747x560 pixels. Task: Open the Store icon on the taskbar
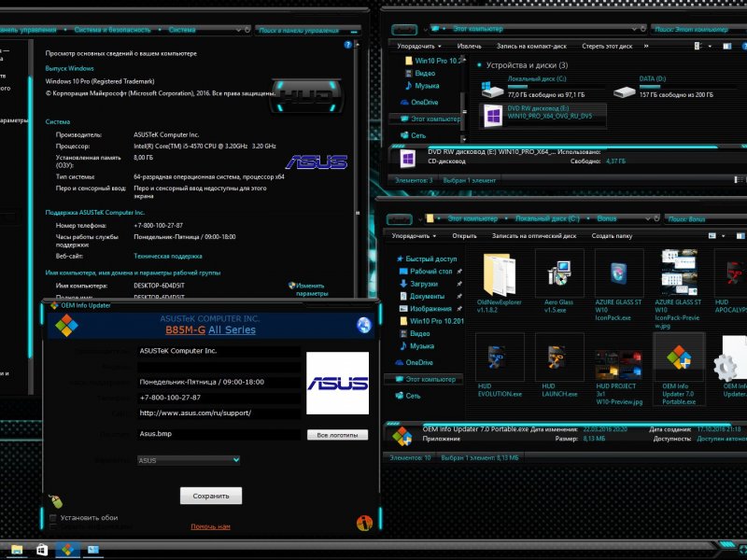(x=42, y=550)
